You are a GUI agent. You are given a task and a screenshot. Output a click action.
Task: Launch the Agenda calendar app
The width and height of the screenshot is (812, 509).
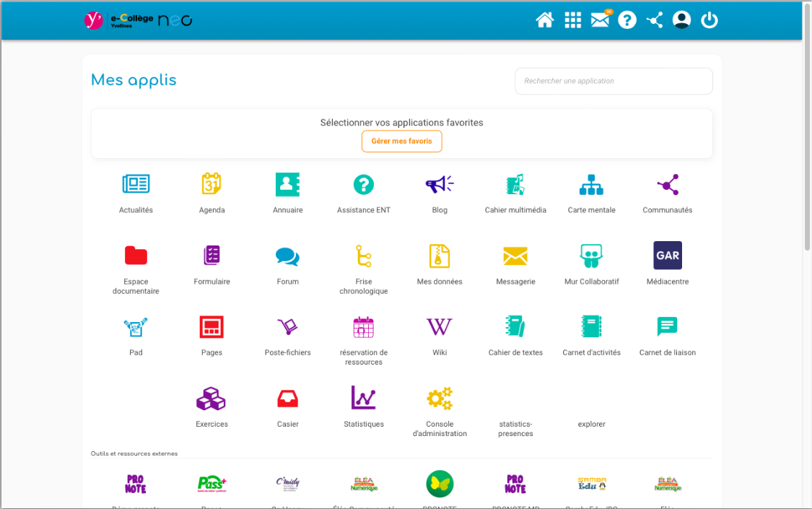click(211, 186)
